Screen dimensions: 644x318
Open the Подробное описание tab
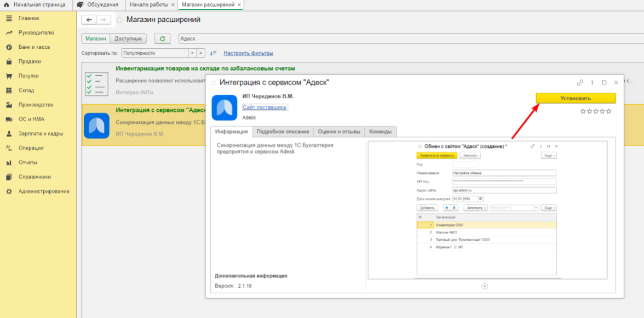(283, 132)
